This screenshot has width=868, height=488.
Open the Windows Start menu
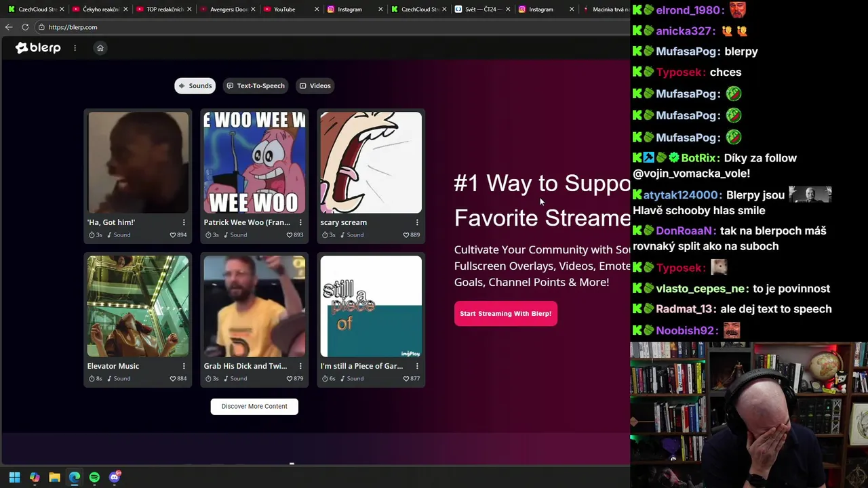tap(14, 477)
